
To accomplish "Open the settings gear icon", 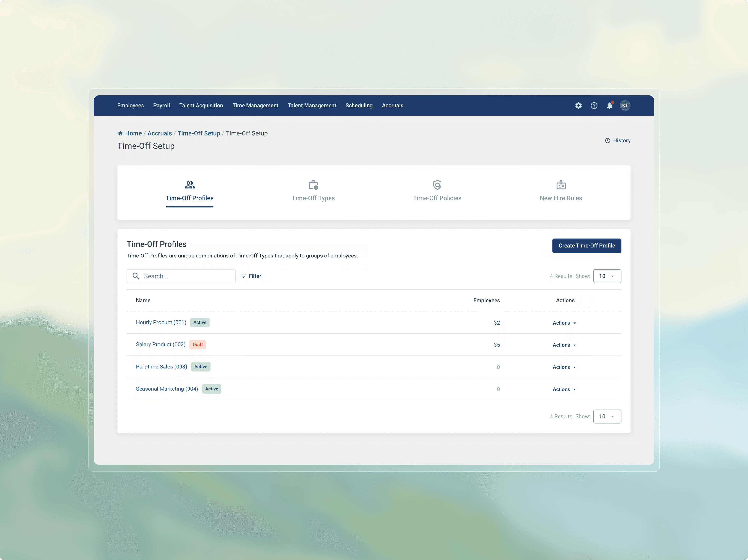I will pyautogui.click(x=578, y=105).
